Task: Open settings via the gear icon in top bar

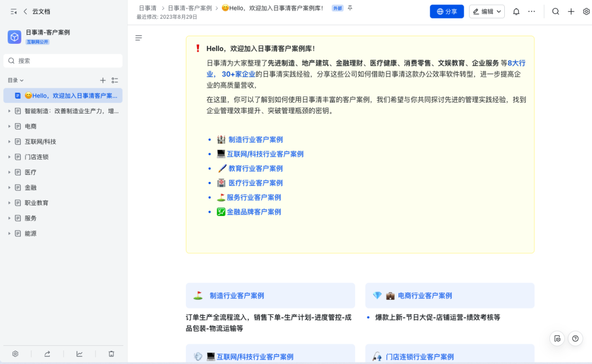Action: tap(585, 11)
